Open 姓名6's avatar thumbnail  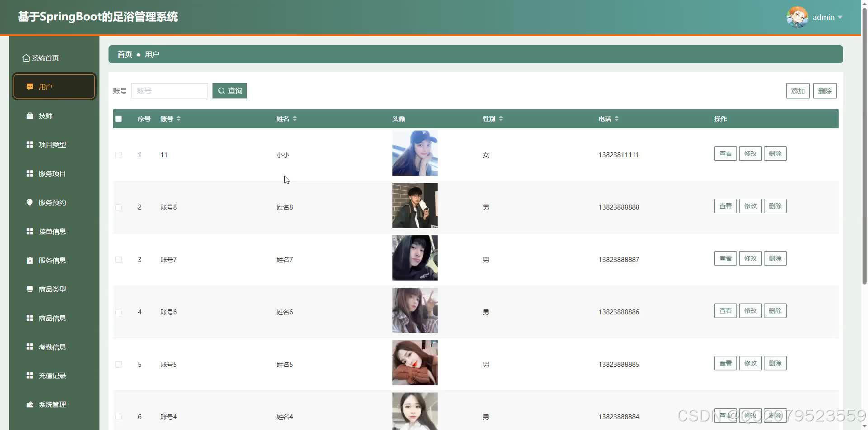pos(415,310)
